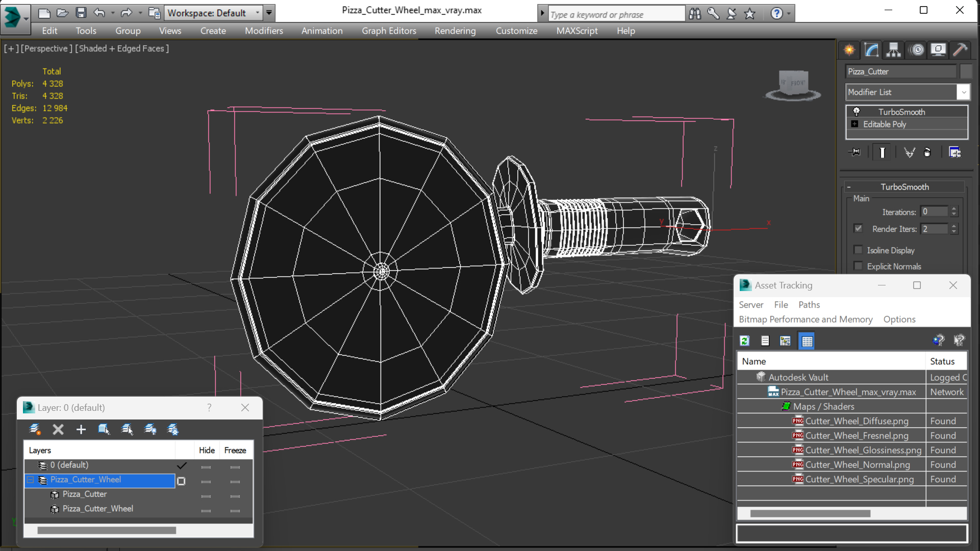This screenshot has width=980, height=551.
Task: Click Layer dialog horizontal scrollbar
Action: coord(107,531)
